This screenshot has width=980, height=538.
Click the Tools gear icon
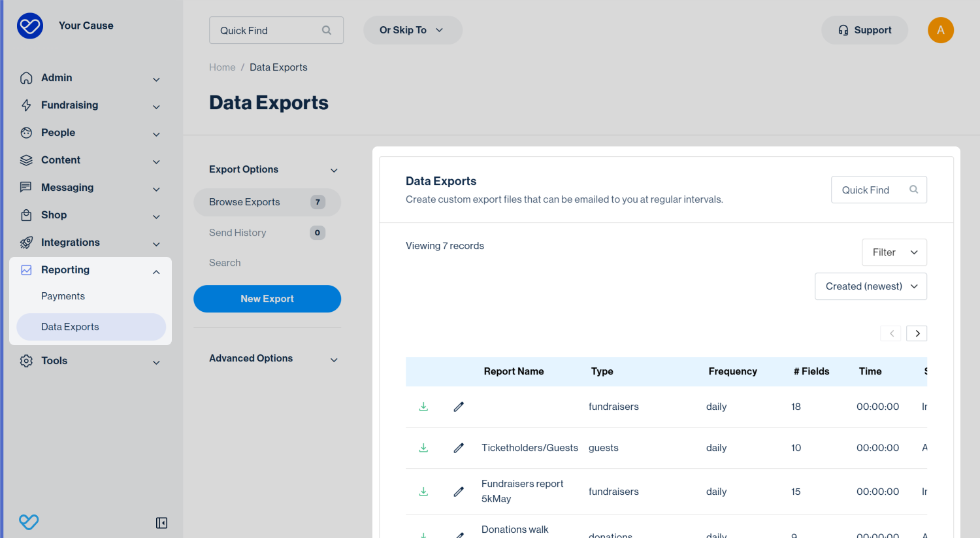26,361
